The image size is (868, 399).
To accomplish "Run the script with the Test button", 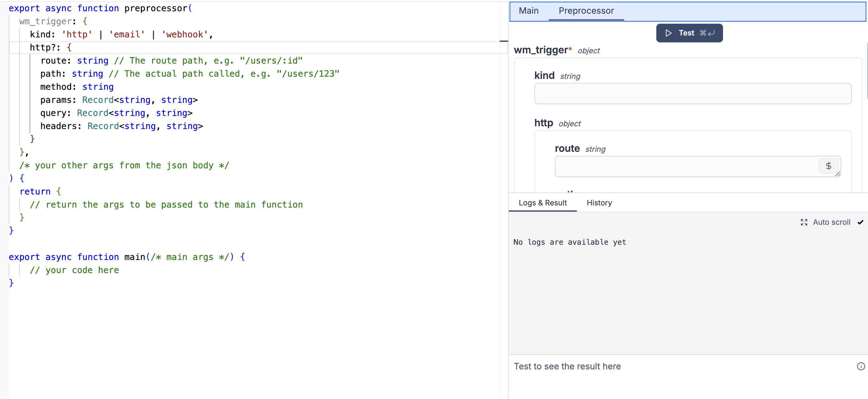I will [x=689, y=33].
